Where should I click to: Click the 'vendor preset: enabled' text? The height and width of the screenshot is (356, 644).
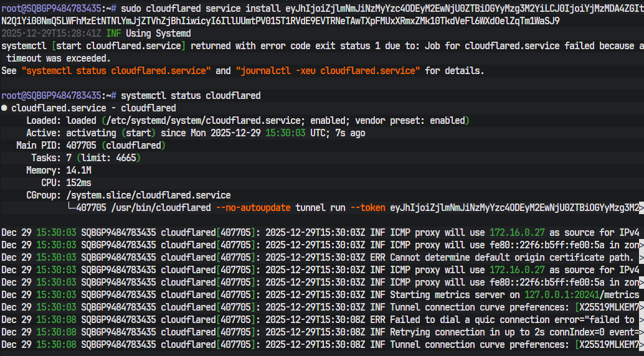pos(410,121)
